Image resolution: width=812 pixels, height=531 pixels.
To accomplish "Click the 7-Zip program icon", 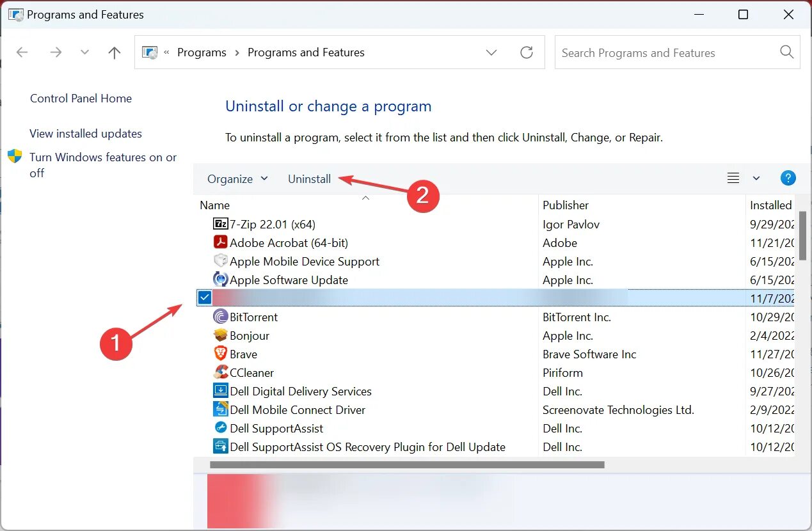I will coord(220,224).
